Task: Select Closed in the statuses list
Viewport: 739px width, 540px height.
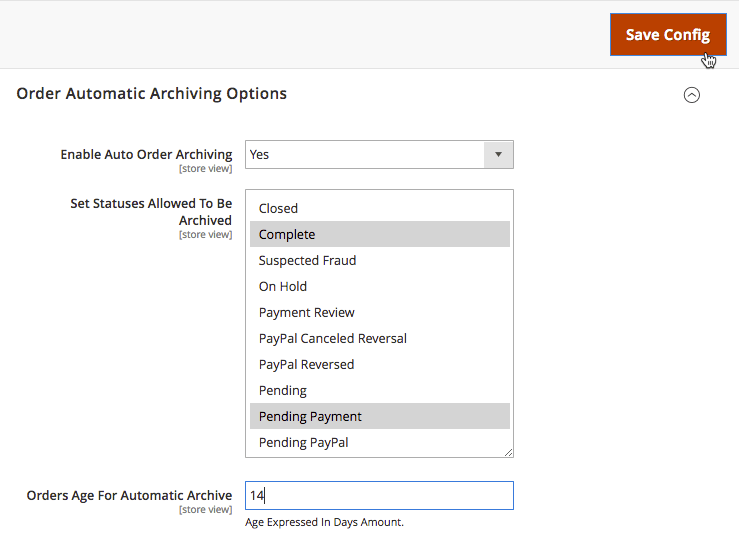Action: (278, 208)
